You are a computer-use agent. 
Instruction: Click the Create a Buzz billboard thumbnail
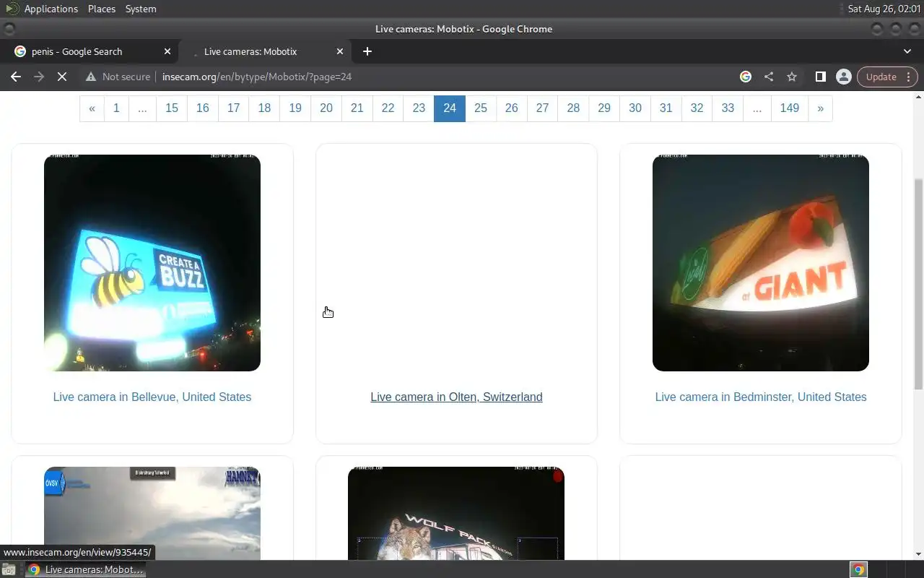coord(152,263)
